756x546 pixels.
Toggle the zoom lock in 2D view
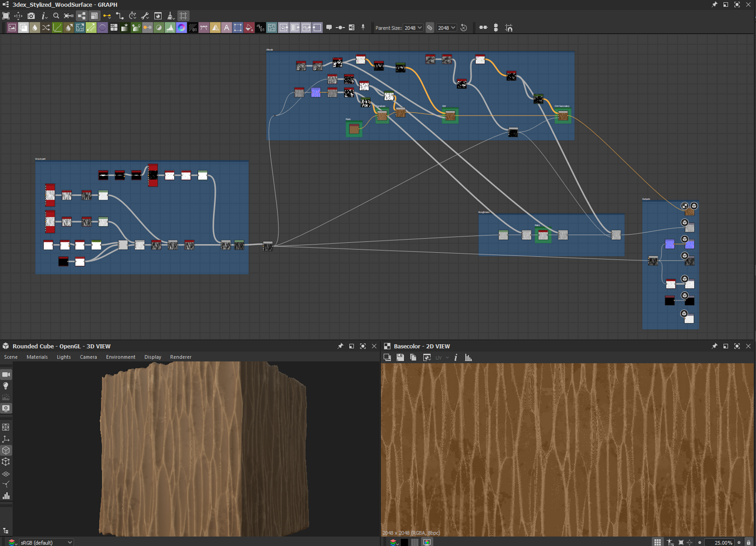pos(749,542)
